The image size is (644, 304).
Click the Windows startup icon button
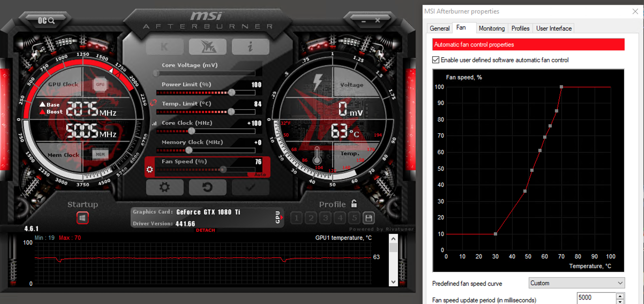pos(82,216)
